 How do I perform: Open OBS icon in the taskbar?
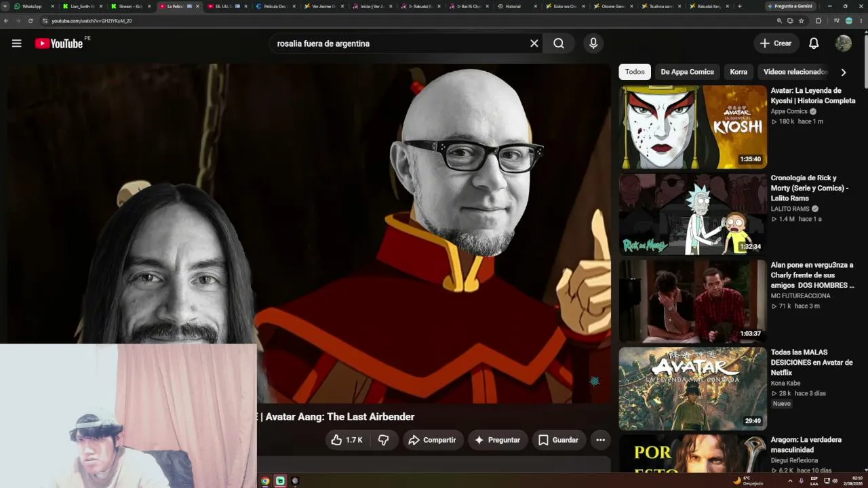click(x=295, y=481)
